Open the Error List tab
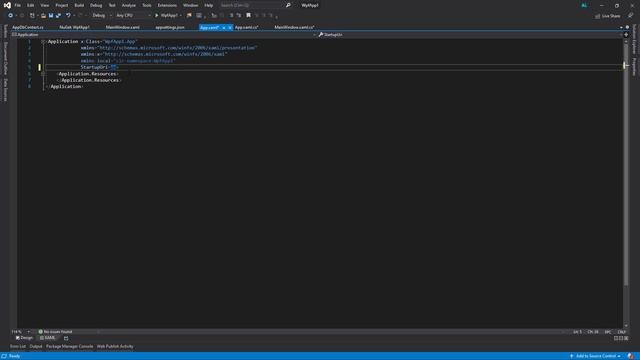 click(18, 347)
